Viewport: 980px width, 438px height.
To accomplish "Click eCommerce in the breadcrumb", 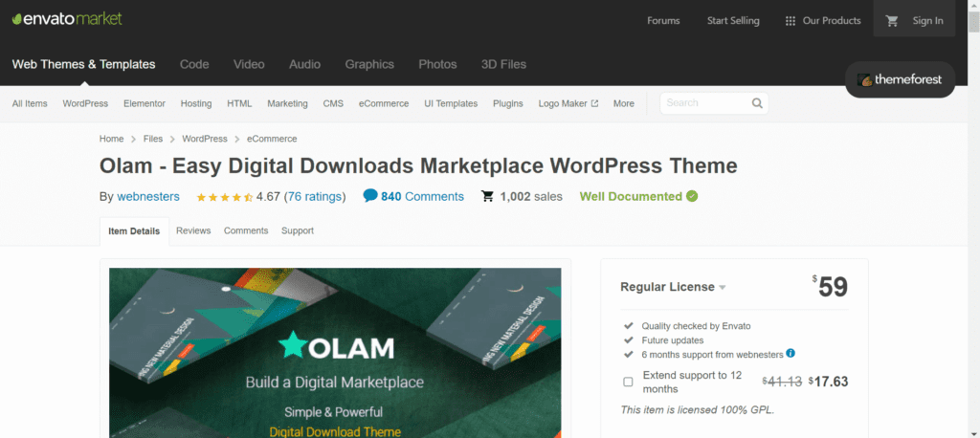I will click(x=272, y=139).
